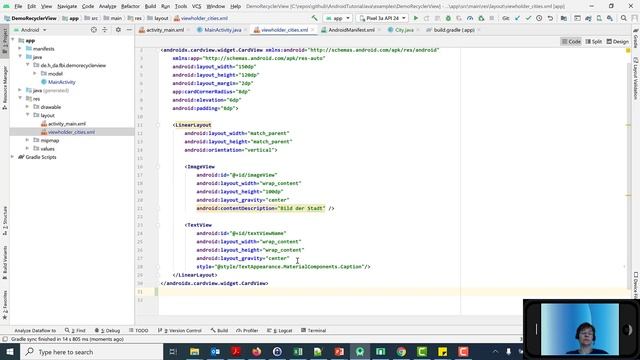Open the Find tool window
This screenshot has height=360, width=640.
[75, 330]
